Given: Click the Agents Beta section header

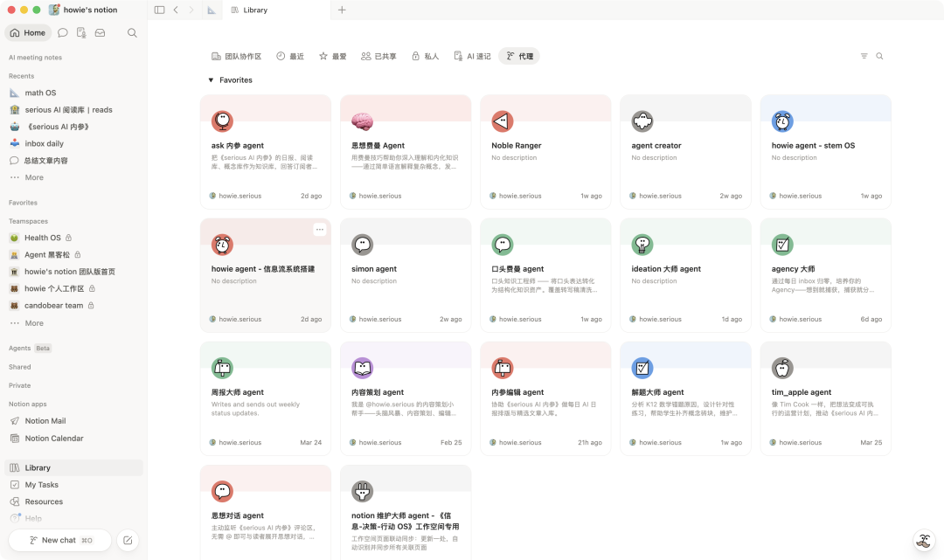Looking at the screenshot, I should click(30, 349).
